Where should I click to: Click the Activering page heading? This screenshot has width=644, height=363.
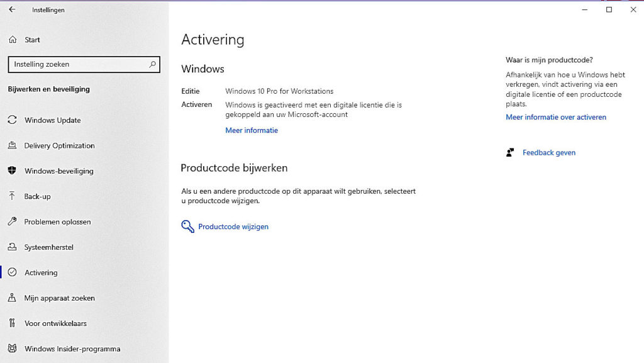click(x=213, y=40)
